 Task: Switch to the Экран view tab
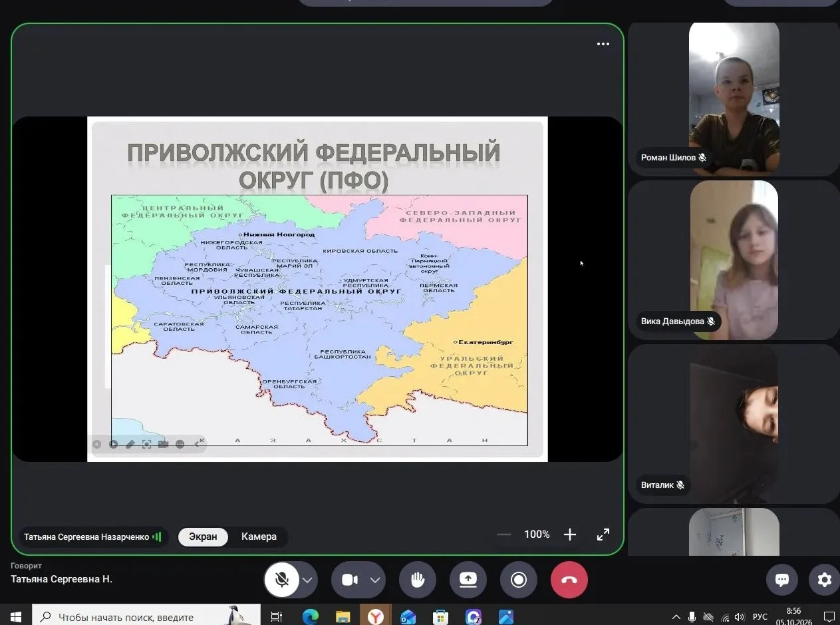click(203, 536)
